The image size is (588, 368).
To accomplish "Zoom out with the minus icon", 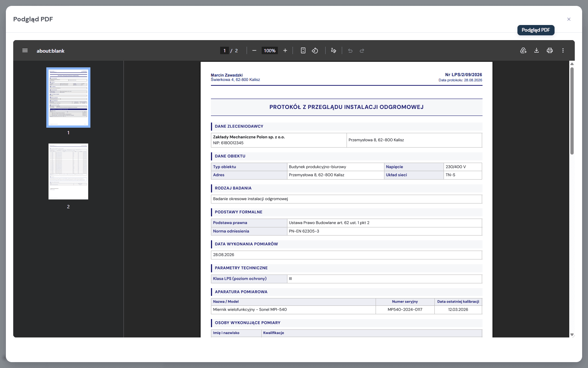I will pyautogui.click(x=254, y=50).
